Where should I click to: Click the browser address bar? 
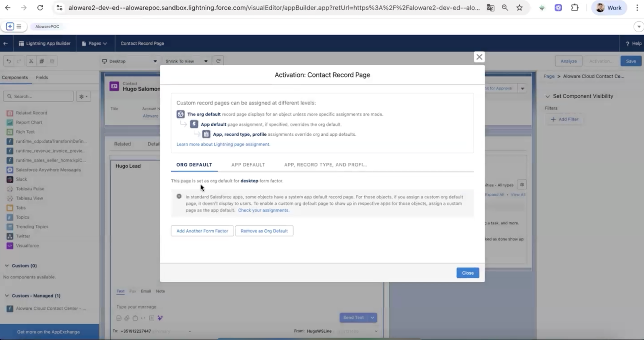pyautogui.click(x=274, y=8)
